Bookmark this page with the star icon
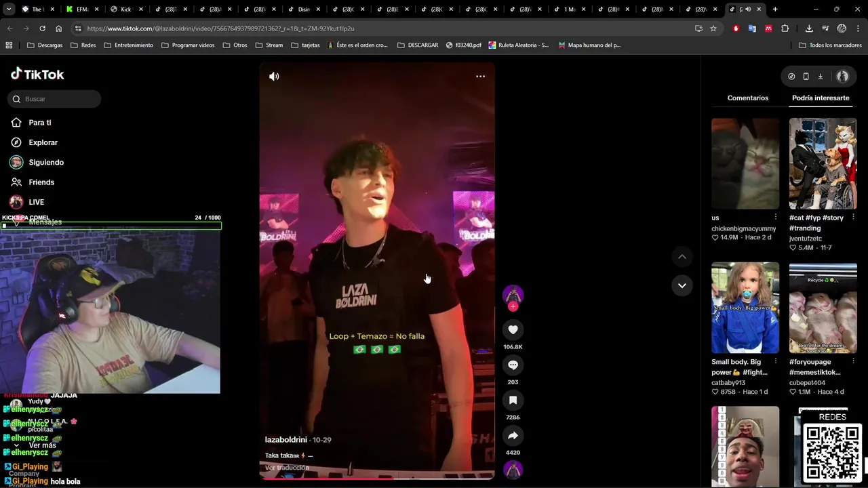 (713, 28)
